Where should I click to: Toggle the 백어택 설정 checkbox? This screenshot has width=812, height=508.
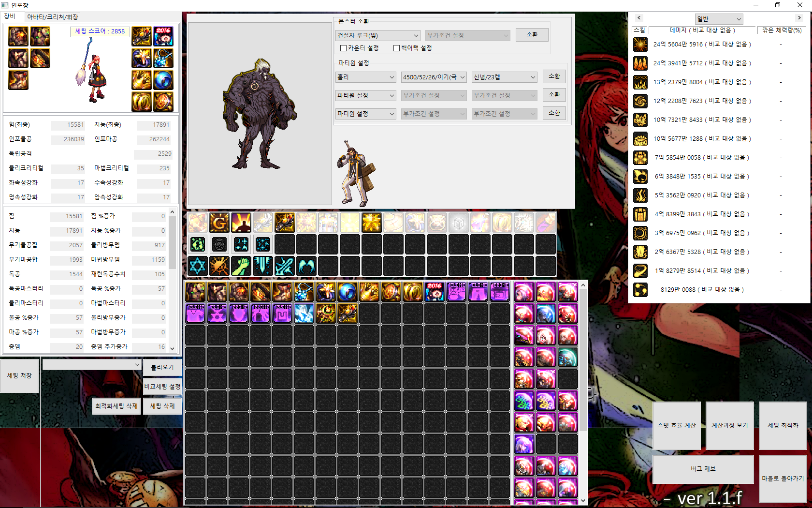pos(396,48)
